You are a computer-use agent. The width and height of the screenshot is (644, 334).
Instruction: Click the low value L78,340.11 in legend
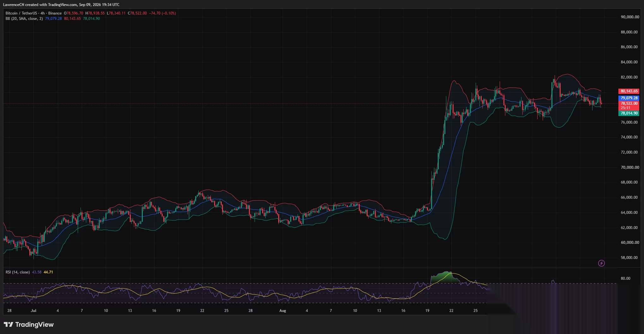coord(116,13)
